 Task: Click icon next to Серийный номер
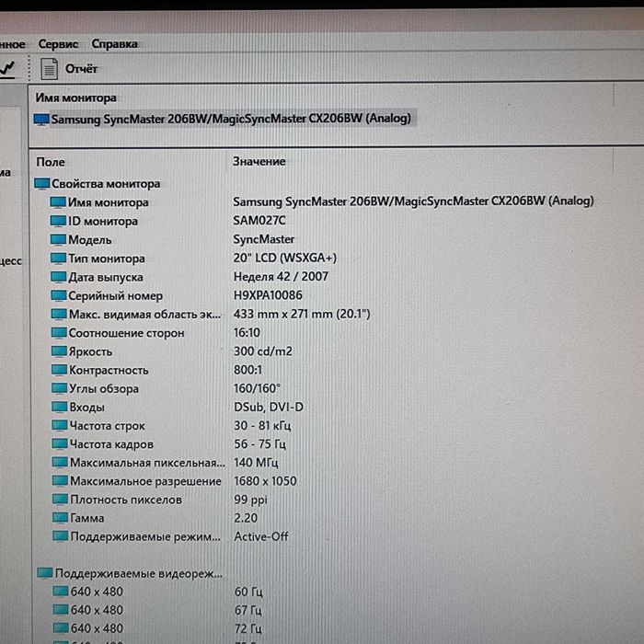59,295
